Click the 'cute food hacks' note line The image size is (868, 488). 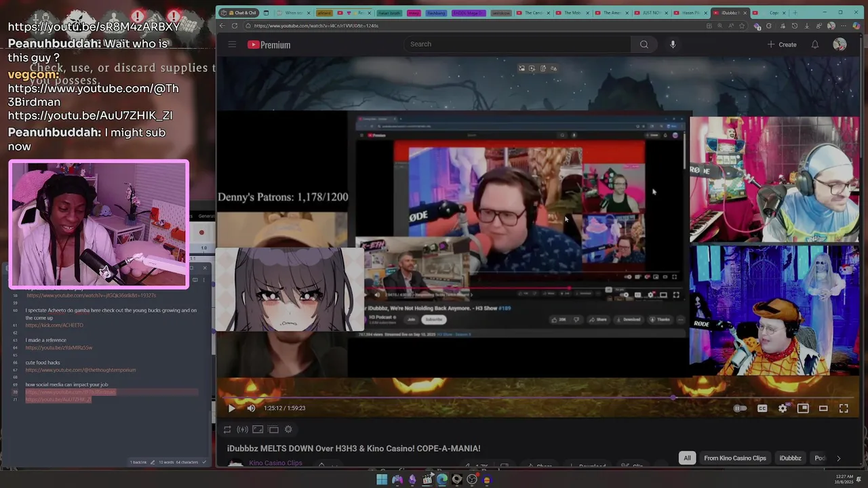[43, 363]
